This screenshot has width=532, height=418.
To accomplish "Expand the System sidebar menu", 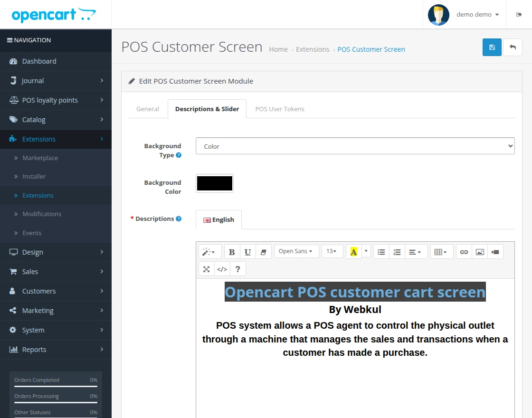I will (x=56, y=330).
